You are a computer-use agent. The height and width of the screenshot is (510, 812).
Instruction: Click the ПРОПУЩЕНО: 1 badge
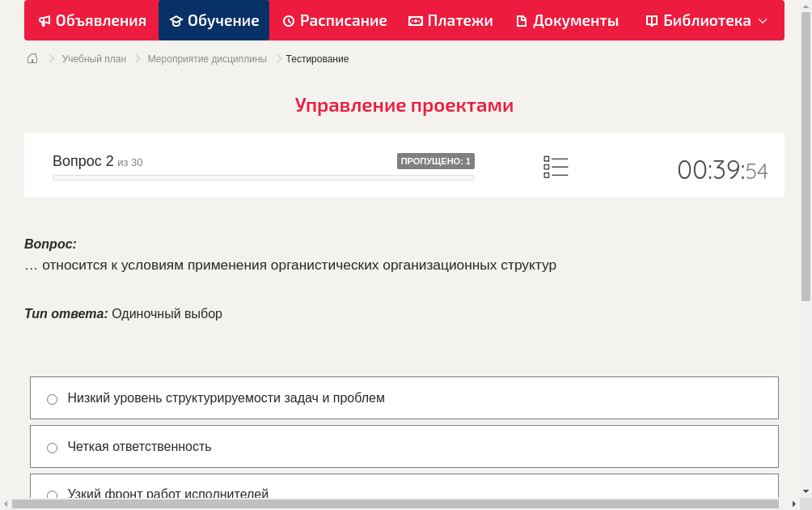click(435, 161)
